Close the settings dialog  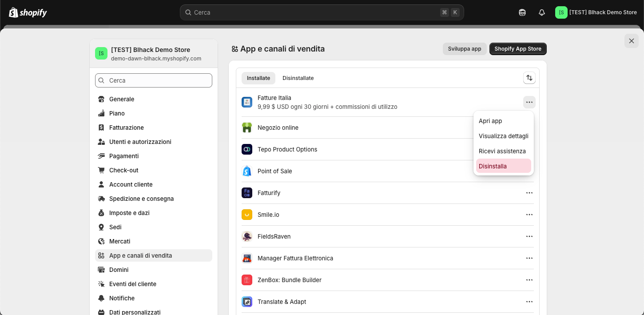632,41
